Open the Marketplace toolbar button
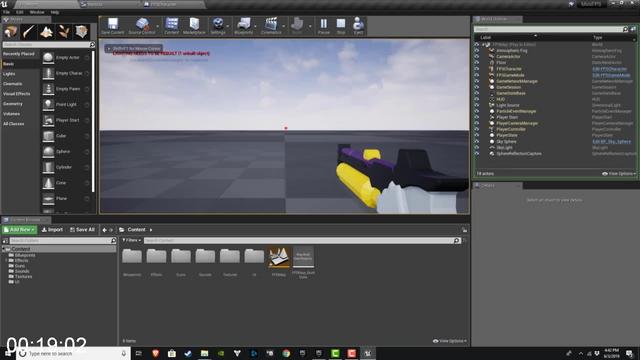 click(x=194, y=26)
